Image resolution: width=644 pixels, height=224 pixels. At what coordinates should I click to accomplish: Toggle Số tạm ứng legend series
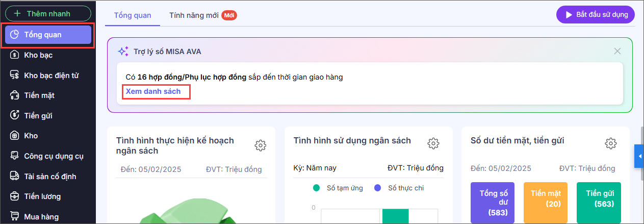point(316,188)
